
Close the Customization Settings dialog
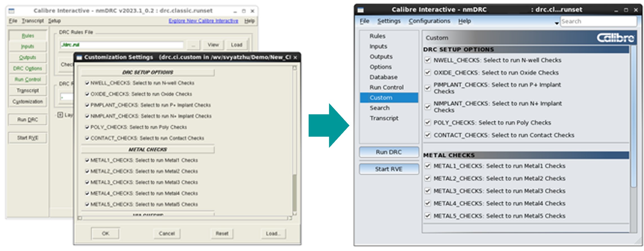tap(295, 57)
